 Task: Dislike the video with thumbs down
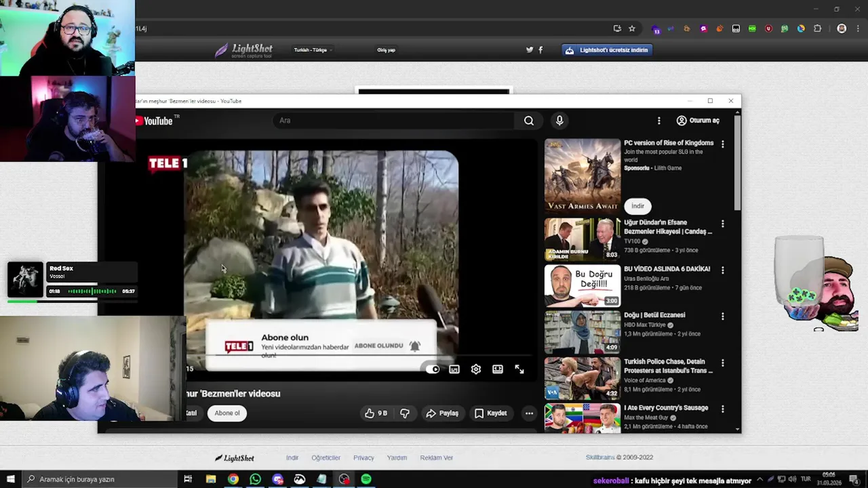(405, 413)
